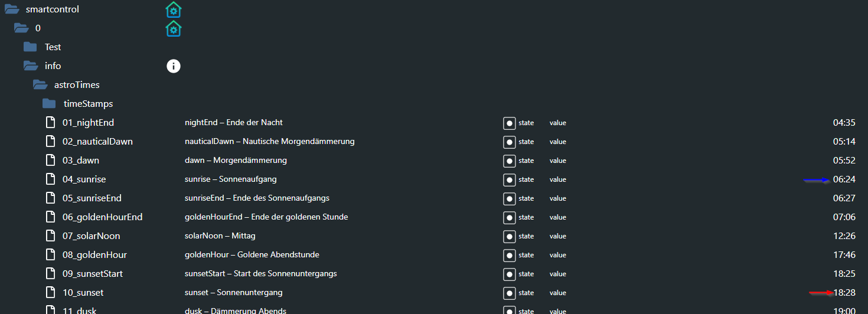Click description 'nightEnd – Ende der Nacht'
The width and height of the screenshot is (868, 314).
coord(234,123)
